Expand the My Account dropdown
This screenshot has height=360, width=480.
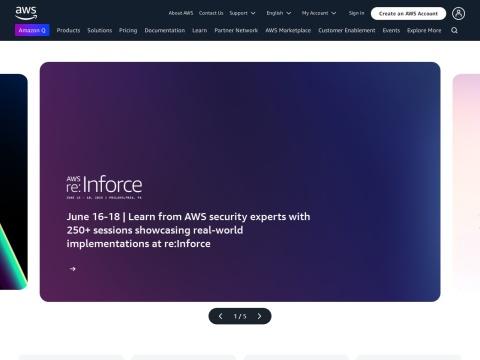click(x=319, y=13)
